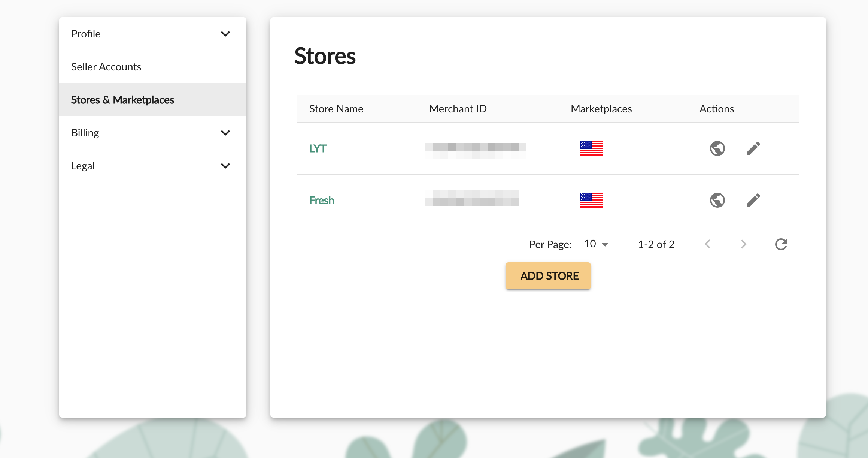The height and width of the screenshot is (458, 868).
Task: Expand the Profile menu section
Action: click(x=153, y=34)
